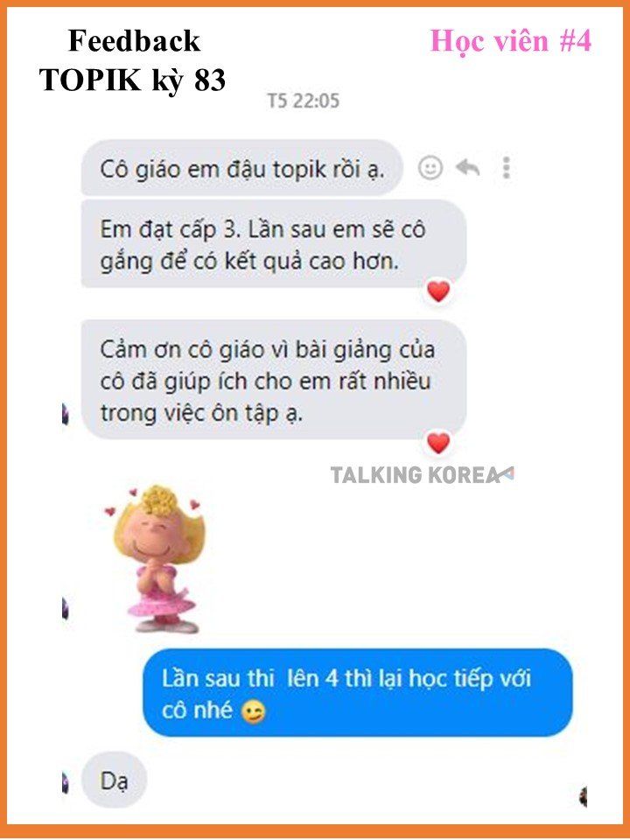Click the emoji reaction smiley icon

coord(430,168)
